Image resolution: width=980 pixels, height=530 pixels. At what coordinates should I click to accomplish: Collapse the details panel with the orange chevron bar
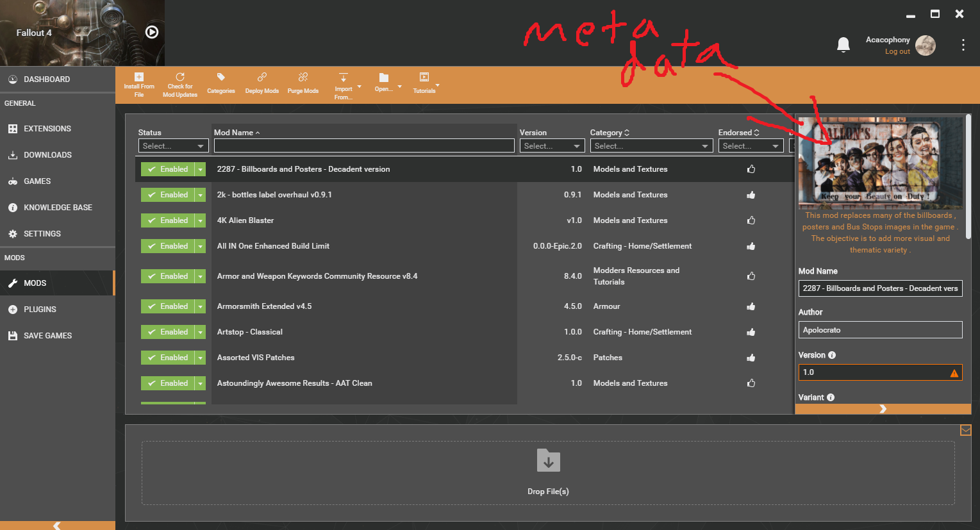(883, 409)
